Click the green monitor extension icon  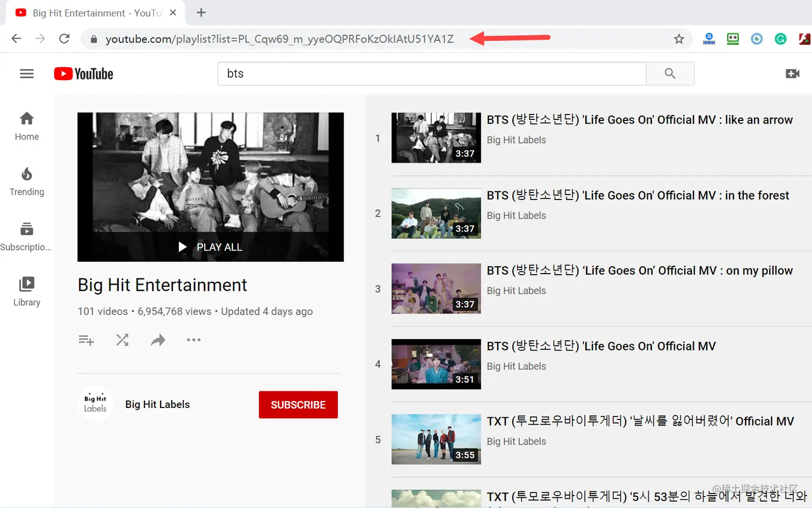(733, 39)
